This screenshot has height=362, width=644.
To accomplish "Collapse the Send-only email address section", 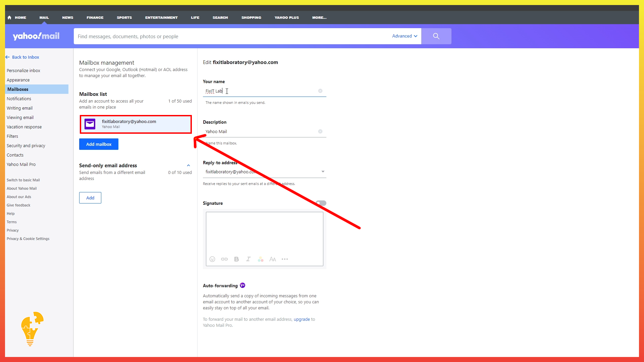I will (x=189, y=166).
